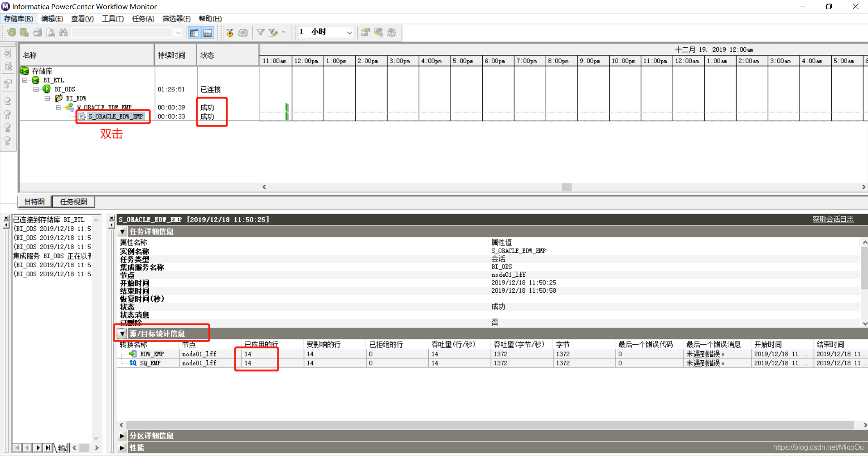
Task: Click the sidebar clock stop icon
Action: click(x=8, y=127)
